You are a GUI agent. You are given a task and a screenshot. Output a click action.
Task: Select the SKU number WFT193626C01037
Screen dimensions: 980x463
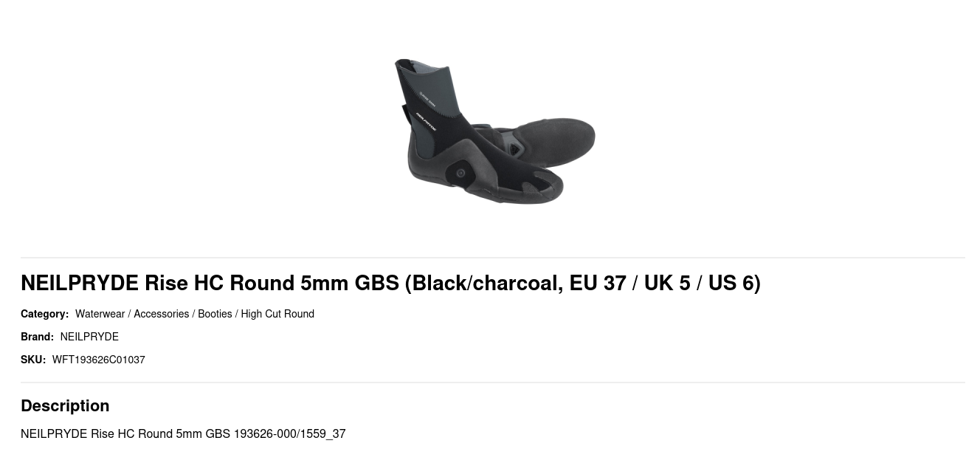point(98,360)
